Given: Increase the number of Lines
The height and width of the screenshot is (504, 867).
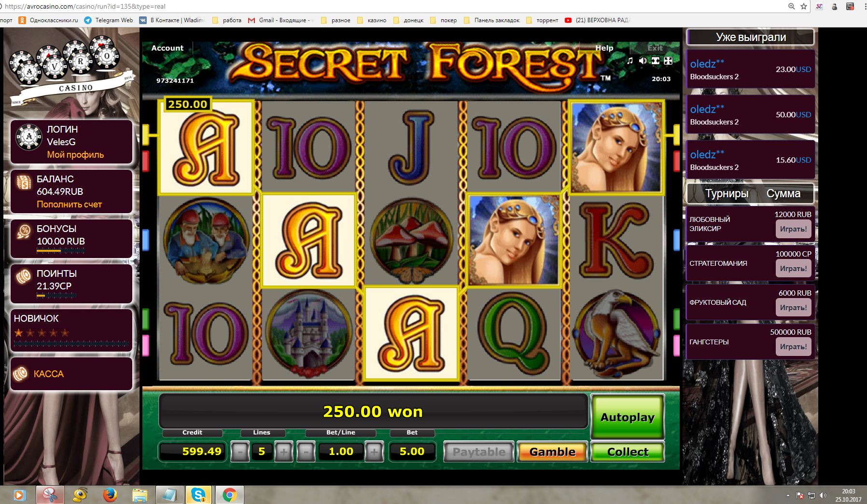Looking at the screenshot, I should (283, 452).
